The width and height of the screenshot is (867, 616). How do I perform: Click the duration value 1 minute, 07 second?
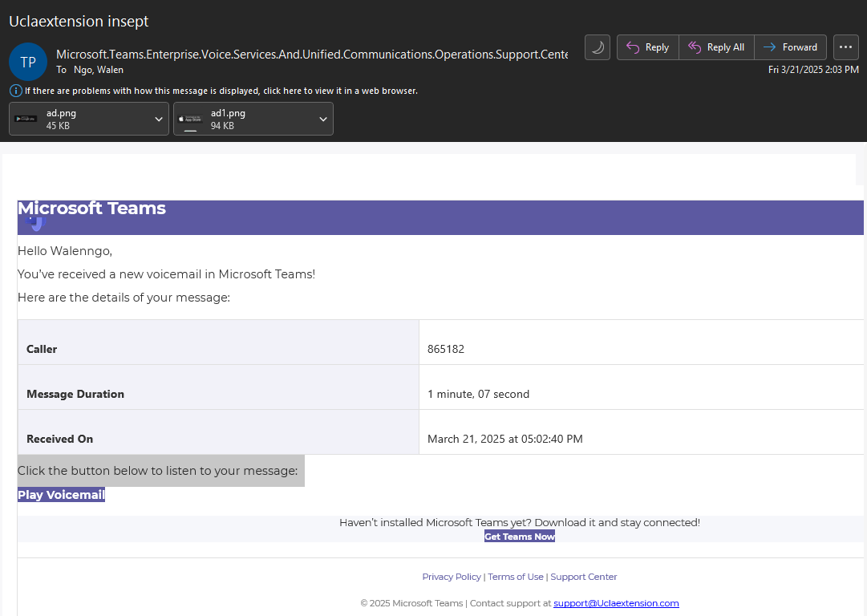(478, 394)
